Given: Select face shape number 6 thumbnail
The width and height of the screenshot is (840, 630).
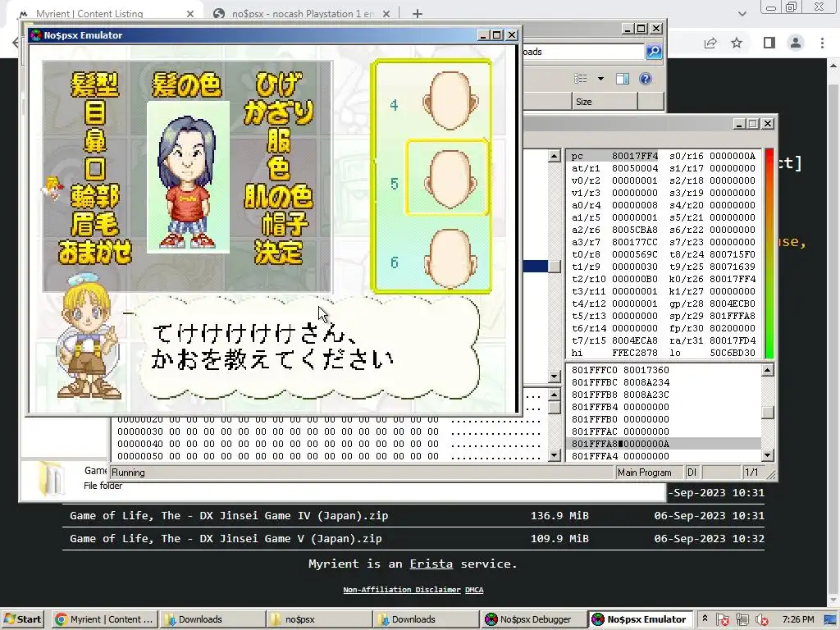Looking at the screenshot, I should 450,260.
